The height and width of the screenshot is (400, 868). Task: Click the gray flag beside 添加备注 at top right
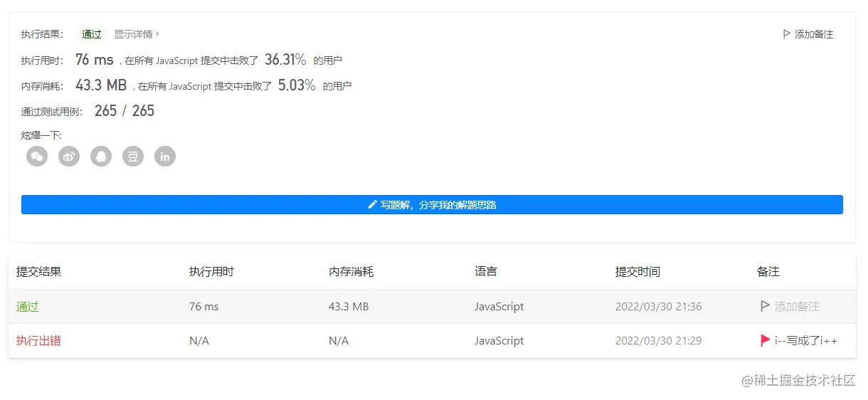click(786, 34)
